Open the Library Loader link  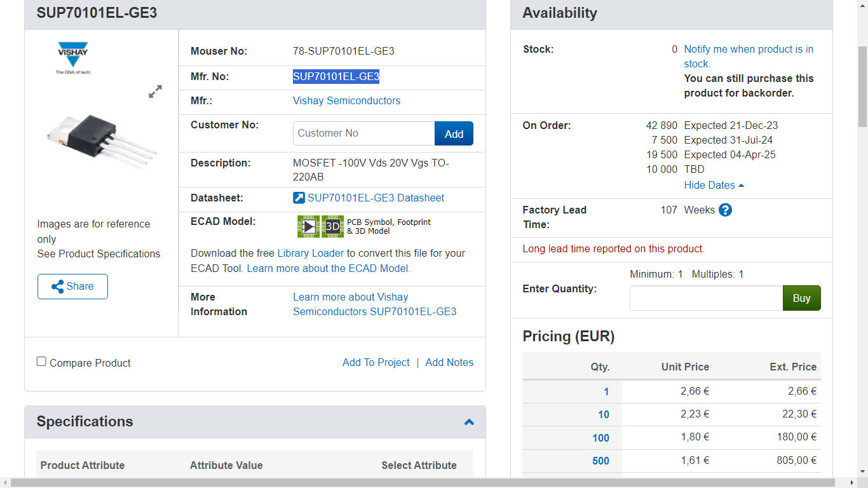[x=311, y=253]
